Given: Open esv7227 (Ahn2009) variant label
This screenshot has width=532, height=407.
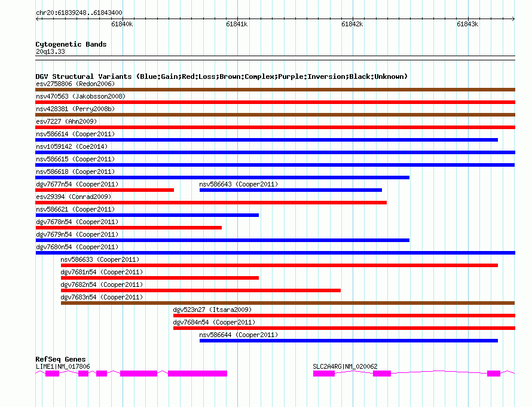Looking at the screenshot, I should pos(66,121).
